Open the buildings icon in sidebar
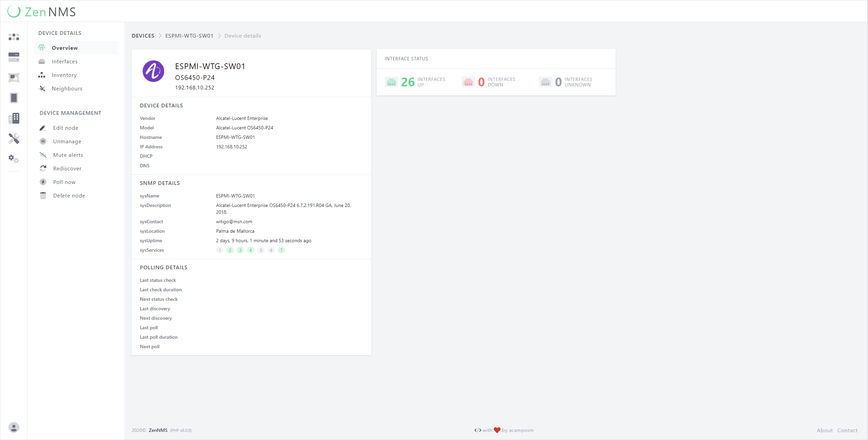868x440 pixels. point(14,118)
